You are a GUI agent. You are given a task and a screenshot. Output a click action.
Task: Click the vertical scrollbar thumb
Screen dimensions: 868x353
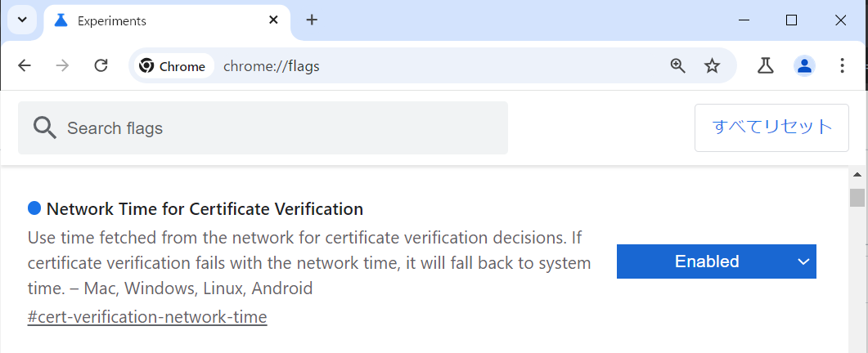pyautogui.click(x=857, y=197)
